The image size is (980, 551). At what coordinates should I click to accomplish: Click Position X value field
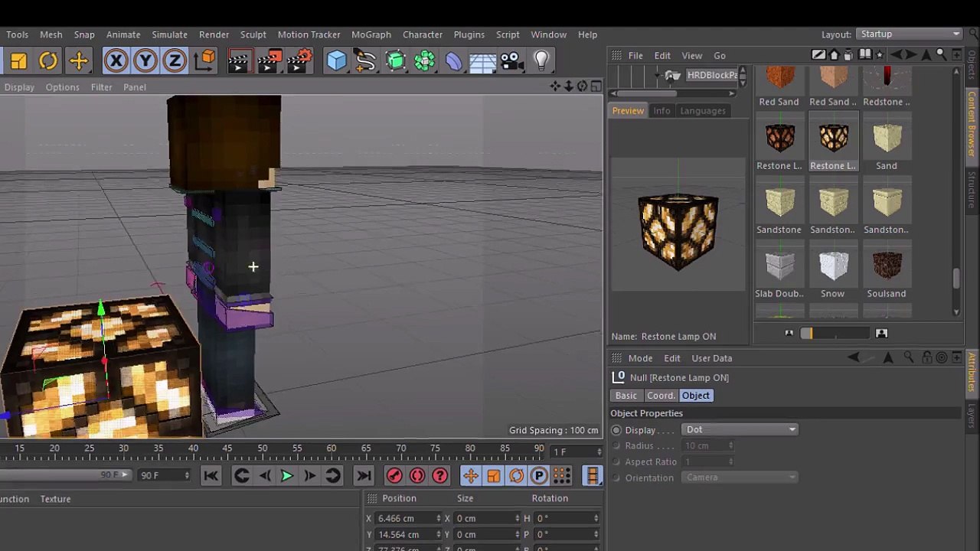click(409, 518)
